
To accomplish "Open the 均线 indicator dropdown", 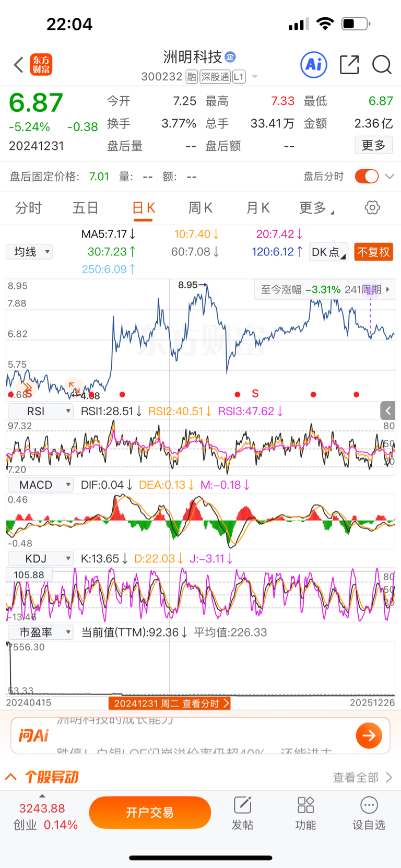I will tap(29, 252).
